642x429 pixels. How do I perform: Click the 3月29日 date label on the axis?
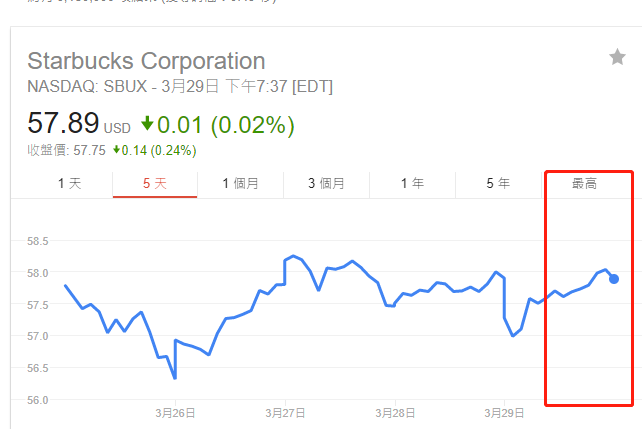(505, 411)
